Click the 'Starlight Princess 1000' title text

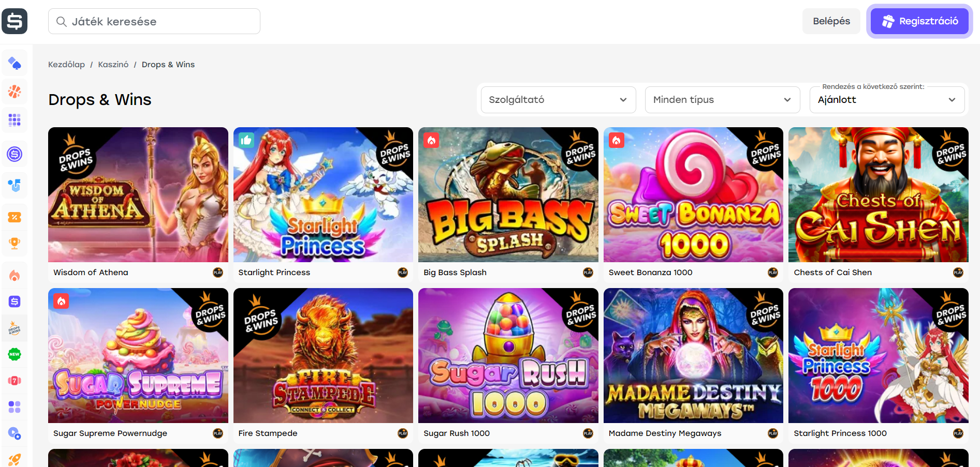pos(840,433)
